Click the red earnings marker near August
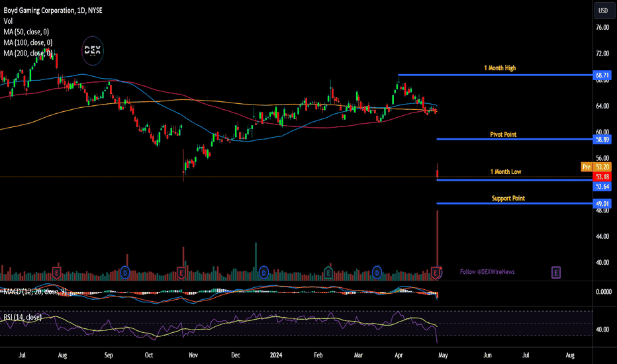Screen dimensions: 617x364 [x=57, y=272]
